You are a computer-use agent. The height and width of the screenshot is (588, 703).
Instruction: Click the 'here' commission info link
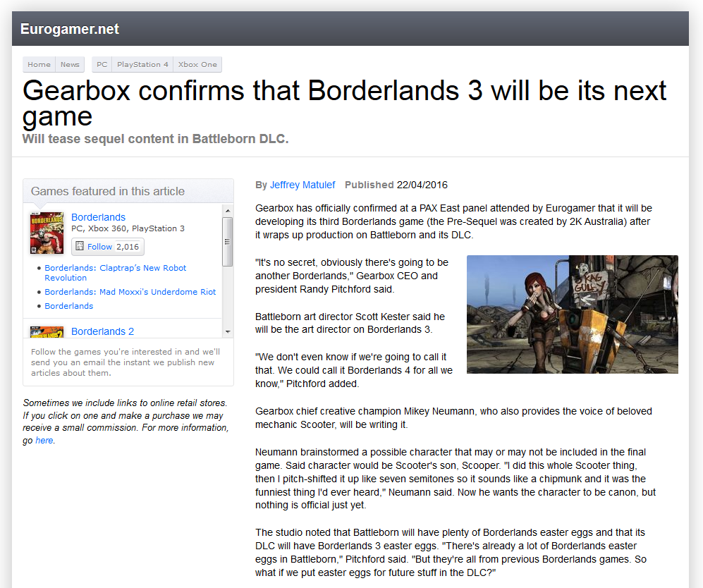click(44, 440)
